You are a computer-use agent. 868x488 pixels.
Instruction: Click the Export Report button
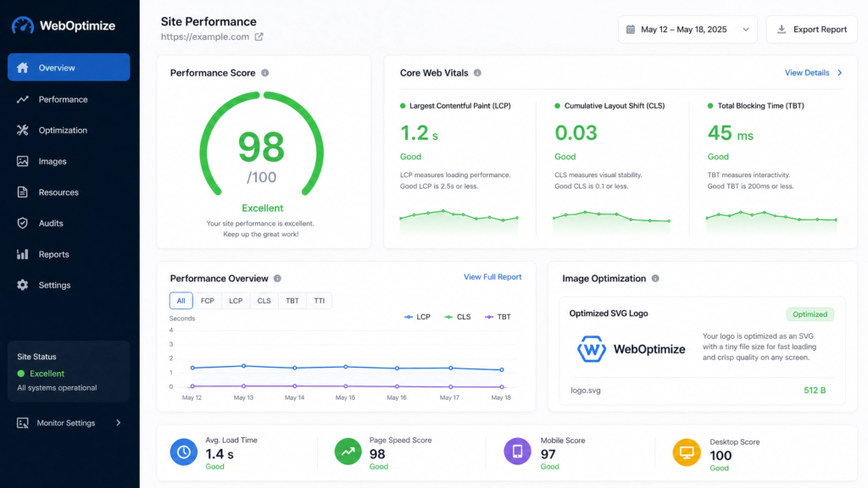(x=811, y=30)
